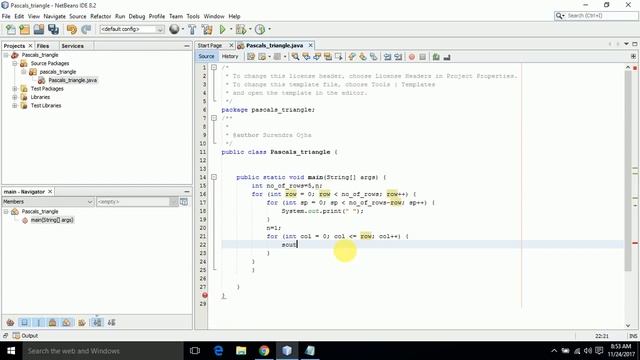Click the Open Project toolbar icon
640x360 pixels.
point(39,29)
